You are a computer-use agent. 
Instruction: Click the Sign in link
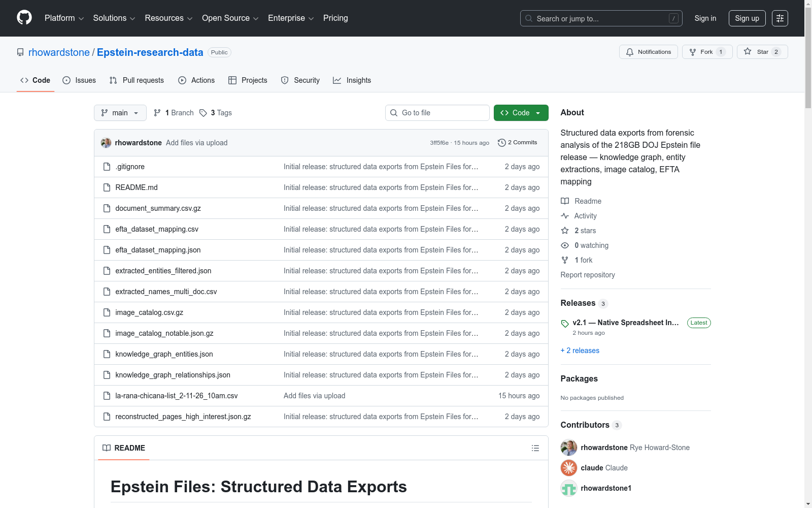click(705, 18)
